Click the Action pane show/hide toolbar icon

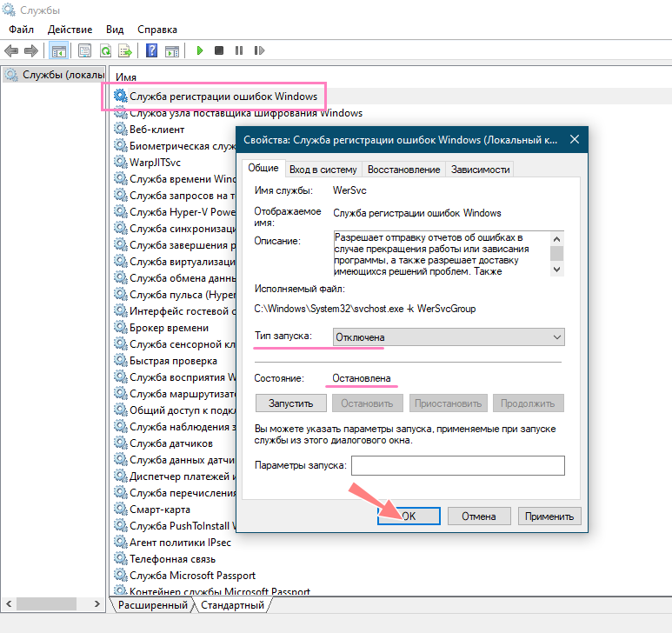(x=172, y=50)
